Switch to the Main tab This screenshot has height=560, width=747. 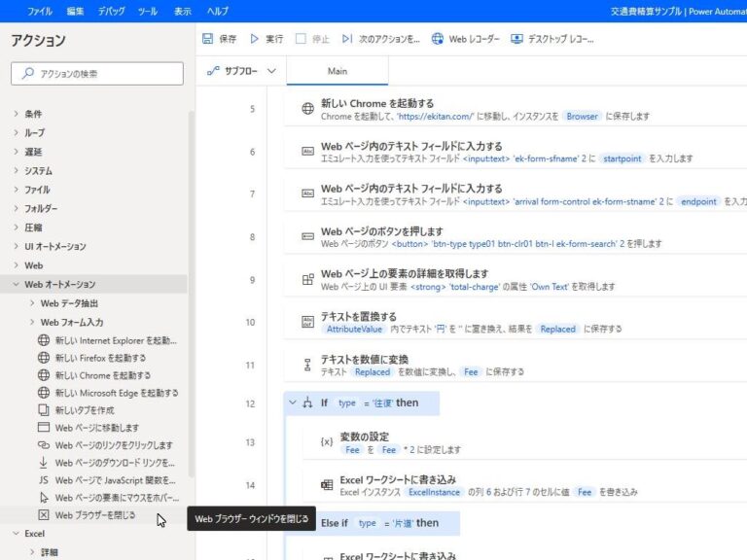click(338, 71)
